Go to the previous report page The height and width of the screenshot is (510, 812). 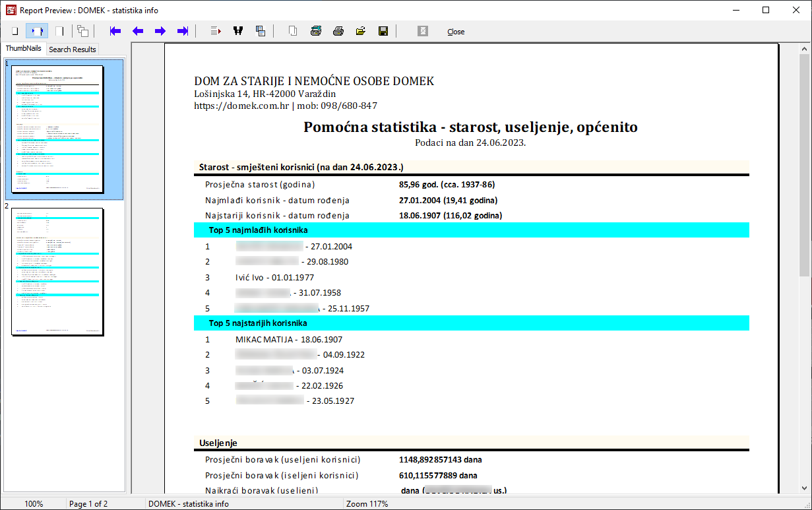pyautogui.click(x=138, y=31)
